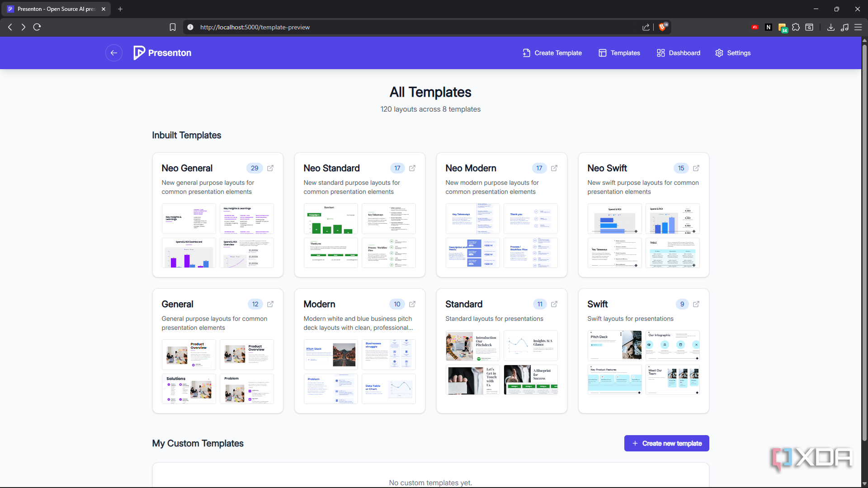Click the share page icon in address bar
Screen dimensions: 868x488
pos(646,27)
